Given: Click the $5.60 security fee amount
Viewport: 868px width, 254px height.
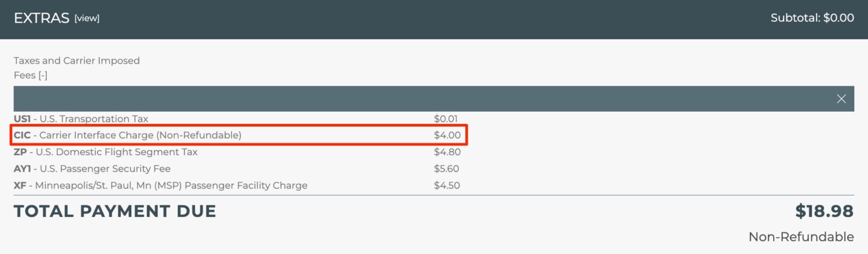Looking at the screenshot, I should coord(447,169).
